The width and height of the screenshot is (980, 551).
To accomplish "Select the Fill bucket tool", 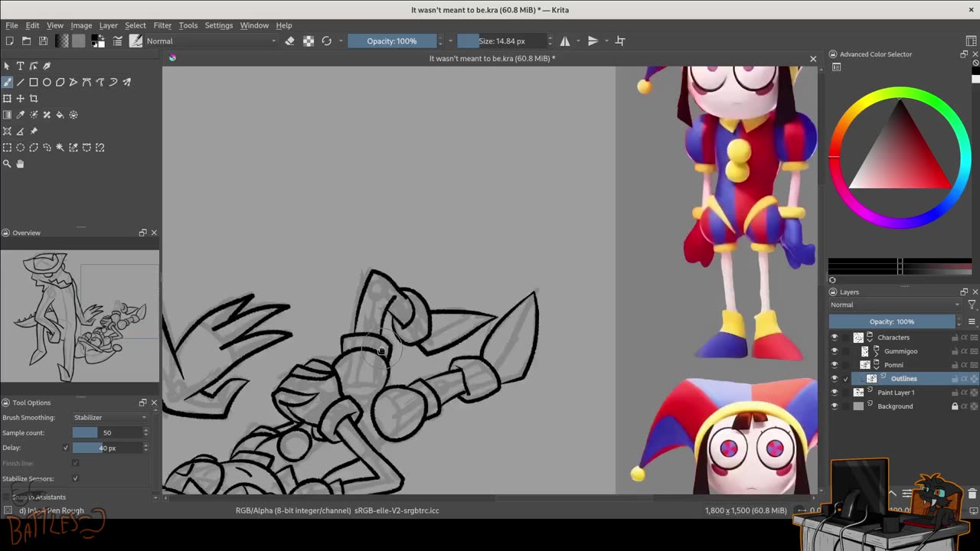I will tap(60, 115).
